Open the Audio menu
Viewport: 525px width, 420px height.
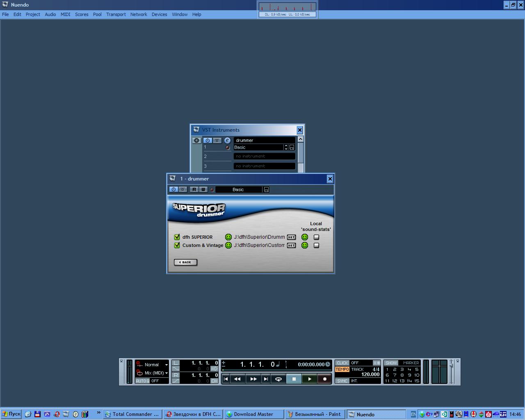coord(50,14)
